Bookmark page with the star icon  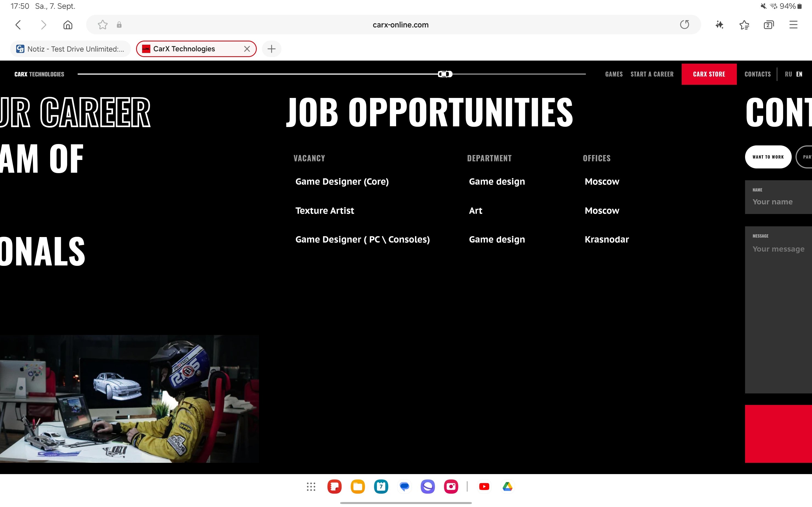pyautogui.click(x=103, y=25)
